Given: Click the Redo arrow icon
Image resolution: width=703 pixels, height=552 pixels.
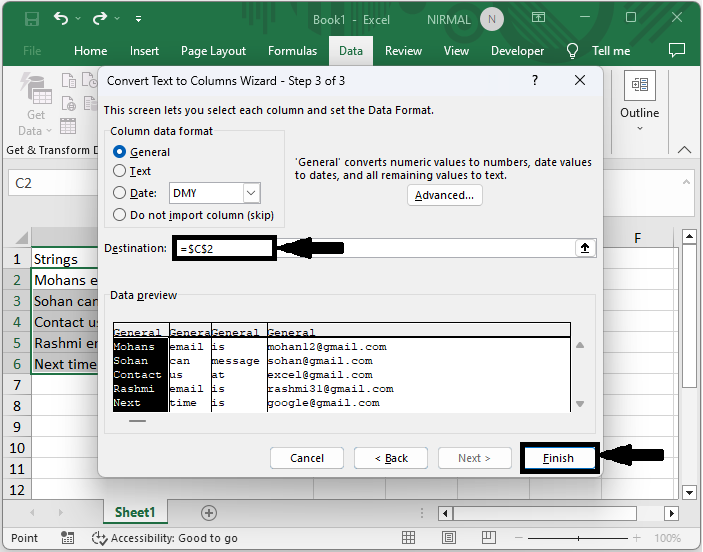Looking at the screenshot, I should 100,18.
